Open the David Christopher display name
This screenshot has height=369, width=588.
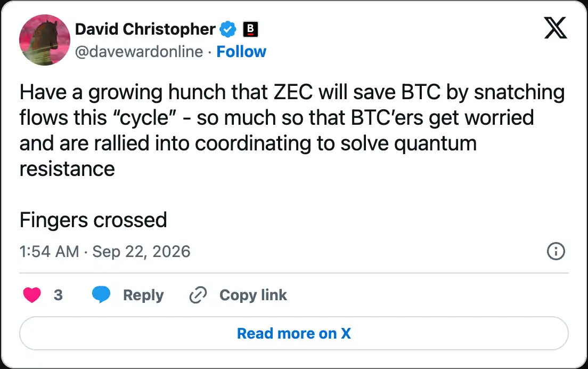[145, 29]
